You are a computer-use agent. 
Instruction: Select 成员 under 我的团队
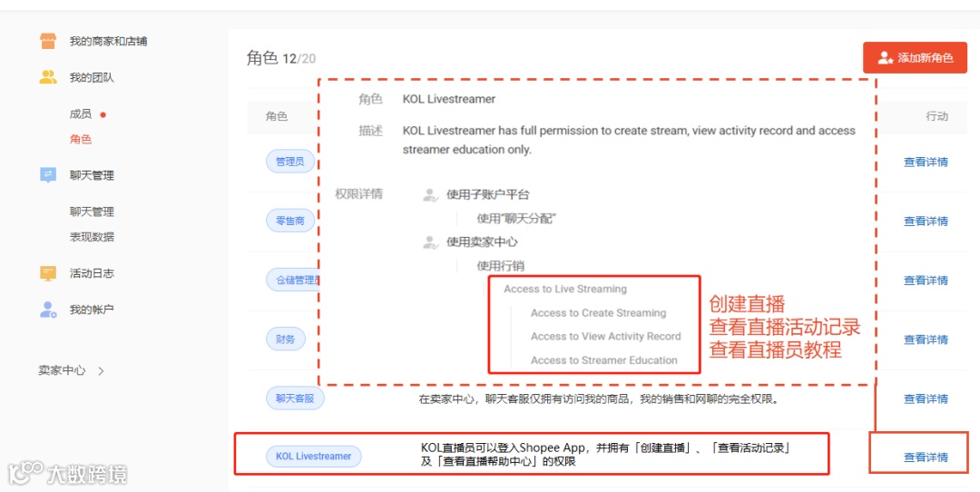81,113
